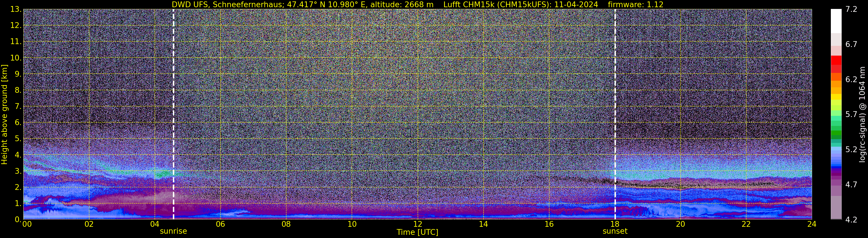Viewport: 868px width, 238px height.
Task: Click the height axis tick label '11.'
Action: point(16,41)
